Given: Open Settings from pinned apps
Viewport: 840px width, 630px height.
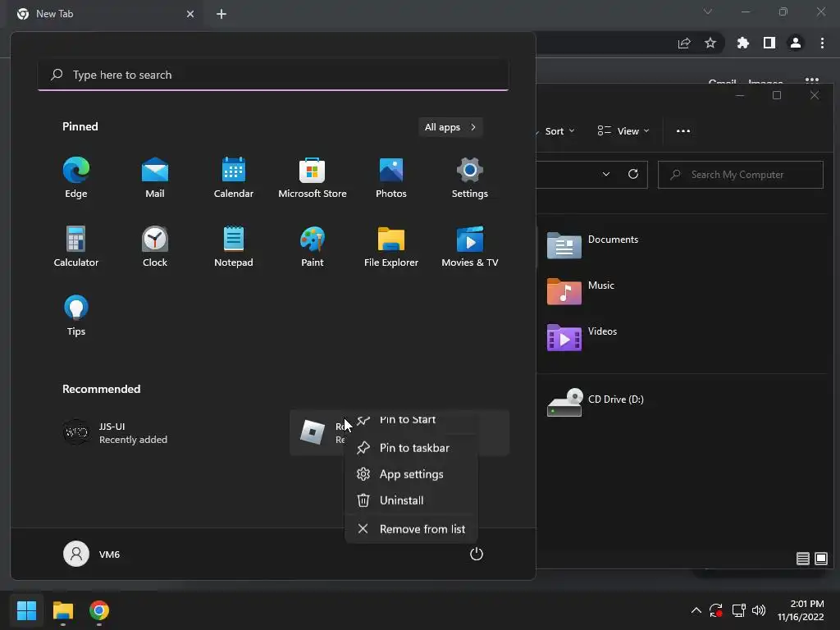Looking at the screenshot, I should click(470, 178).
